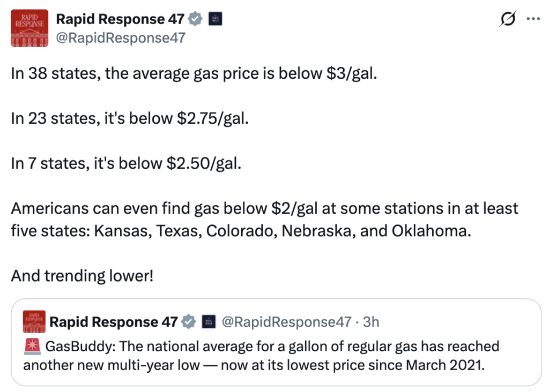549x392 pixels.
Task: Open the Grok actions icon
Action: pos(506,19)
